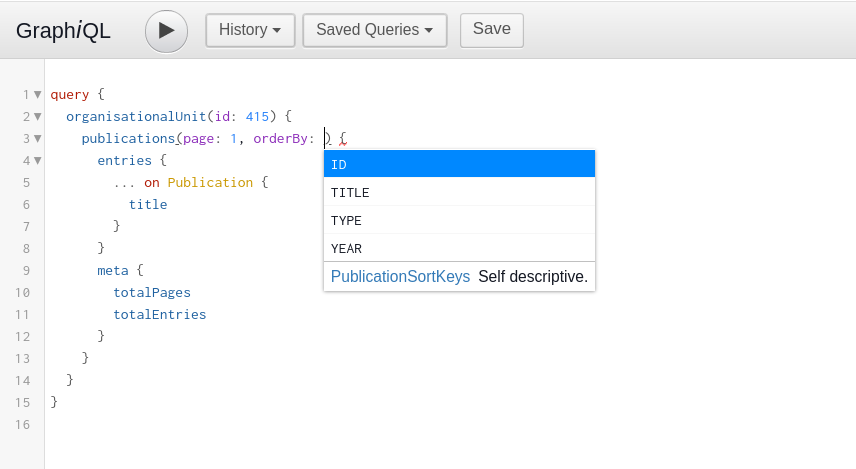This screenshot has width=856, height=469.
Task: Click the 'entries' field
Action: pyautogui.click(x=124, y=161)
